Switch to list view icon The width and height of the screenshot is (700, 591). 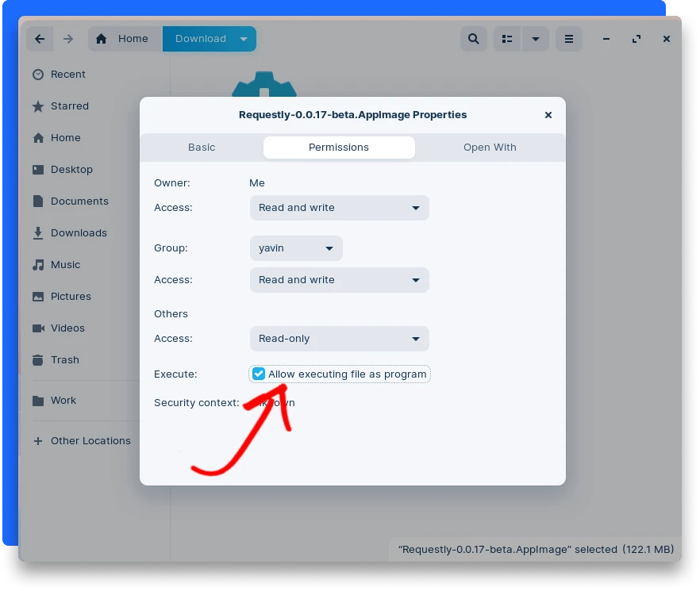pyautogui.click(x=506, y=39)
